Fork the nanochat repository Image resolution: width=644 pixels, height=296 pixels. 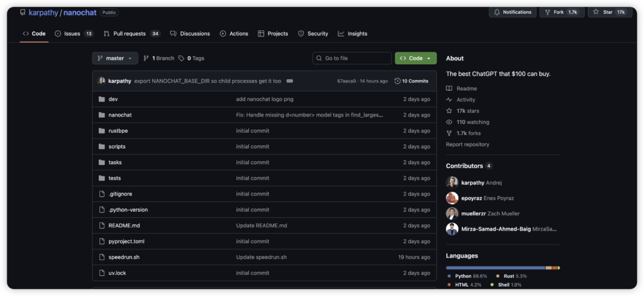coord(547,12)
